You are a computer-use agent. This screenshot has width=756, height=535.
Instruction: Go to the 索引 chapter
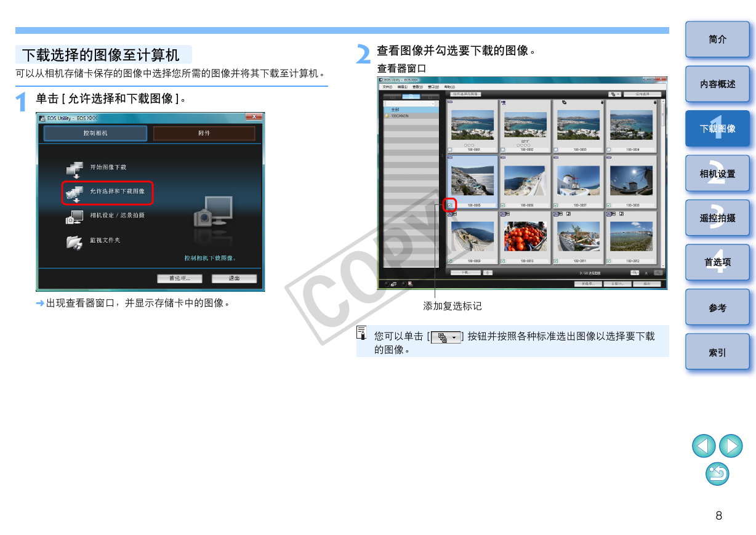(x=717, y=352)
